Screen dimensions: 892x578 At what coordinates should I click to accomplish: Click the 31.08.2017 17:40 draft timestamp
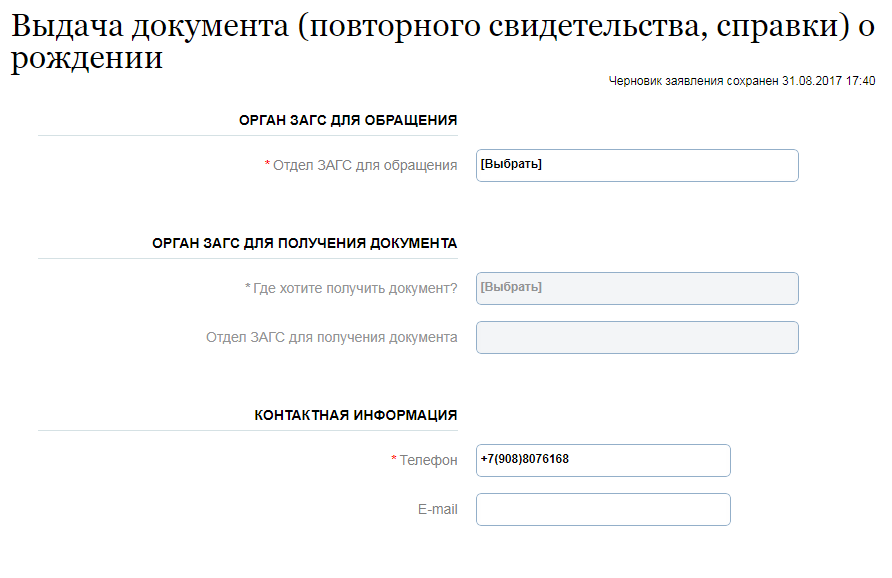829,81
